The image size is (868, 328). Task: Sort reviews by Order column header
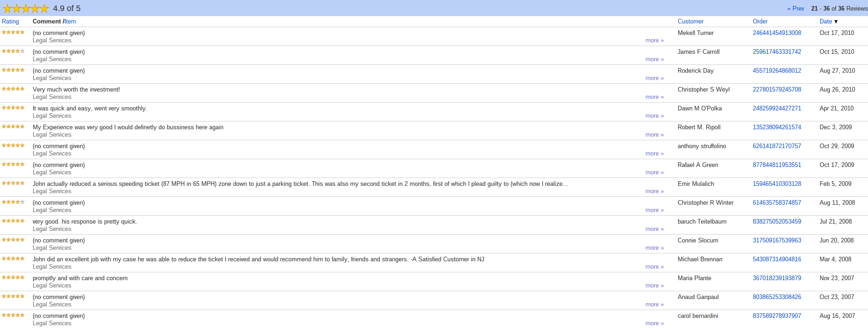760,22
